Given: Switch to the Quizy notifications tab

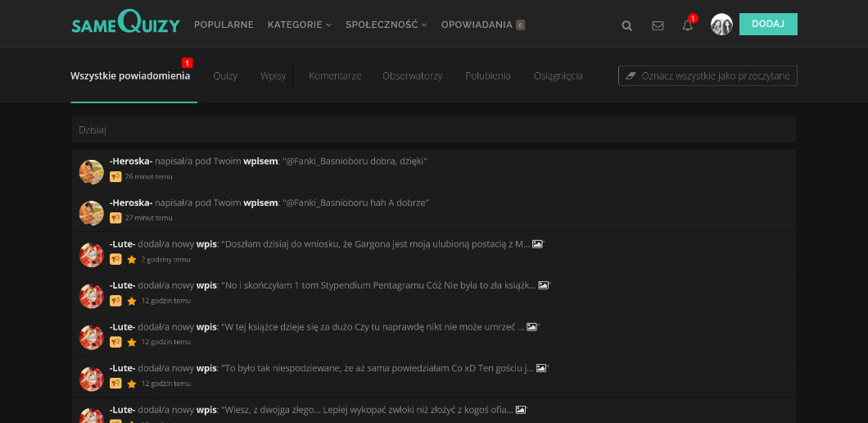Looking at the screenshot, I should click(225, 76).
